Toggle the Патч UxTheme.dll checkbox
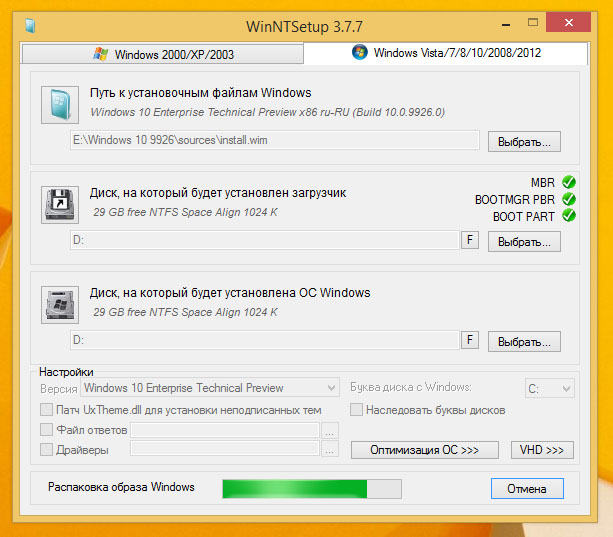This screenshot has width=613, height=537. 47,410
